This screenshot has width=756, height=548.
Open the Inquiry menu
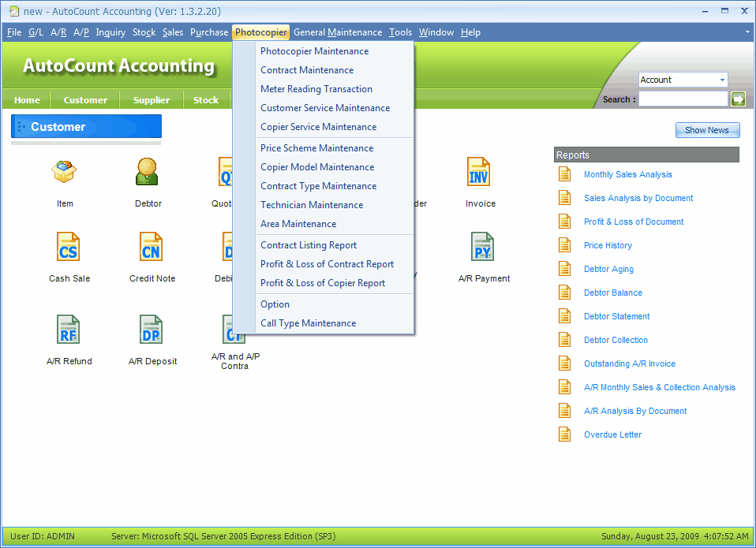[x=110, y=32]
